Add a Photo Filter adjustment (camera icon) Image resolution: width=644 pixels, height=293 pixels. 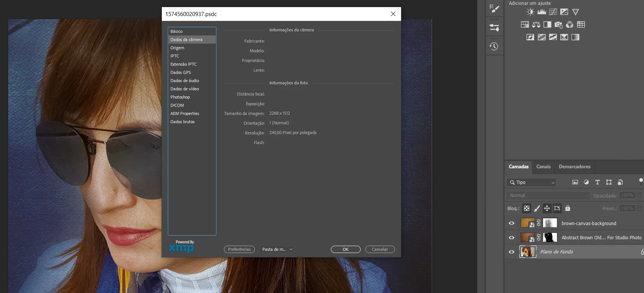pos(558,25)
